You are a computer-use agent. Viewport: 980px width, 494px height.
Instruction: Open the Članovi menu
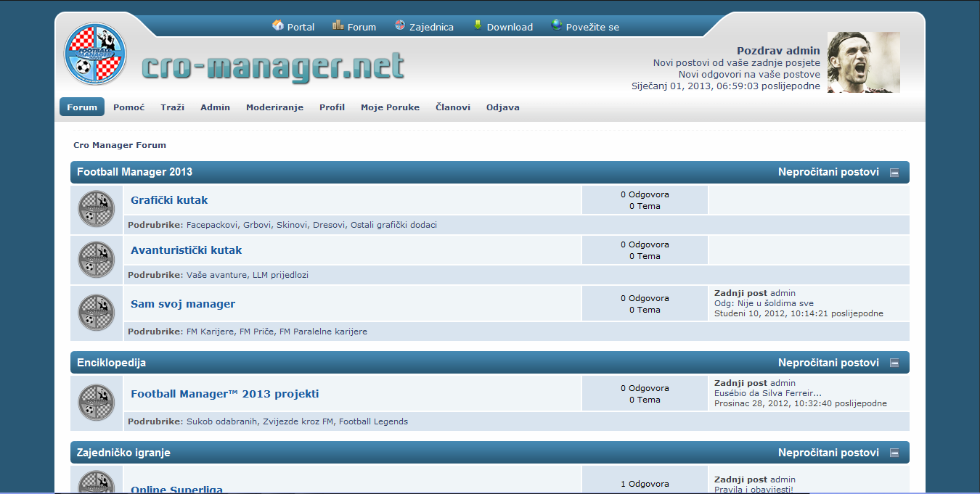coord(453,107)
